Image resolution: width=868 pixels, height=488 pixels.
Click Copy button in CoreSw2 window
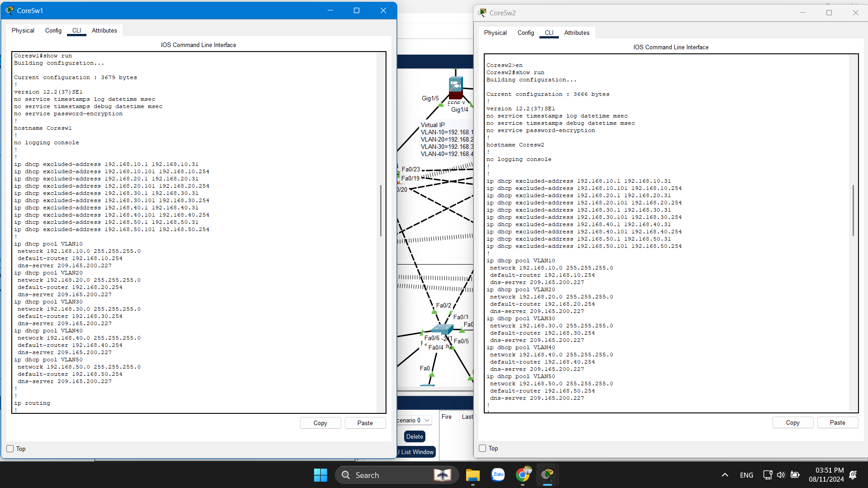[793, 422]
